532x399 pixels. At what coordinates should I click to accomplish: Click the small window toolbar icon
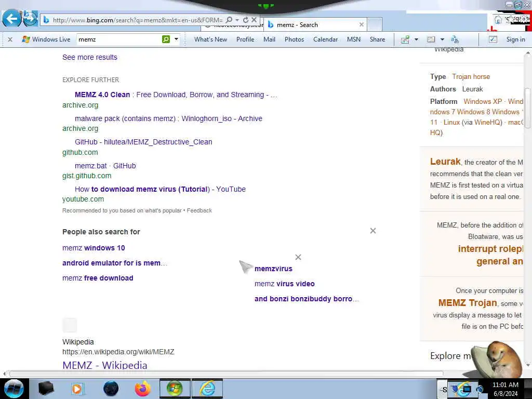[431, 39]
